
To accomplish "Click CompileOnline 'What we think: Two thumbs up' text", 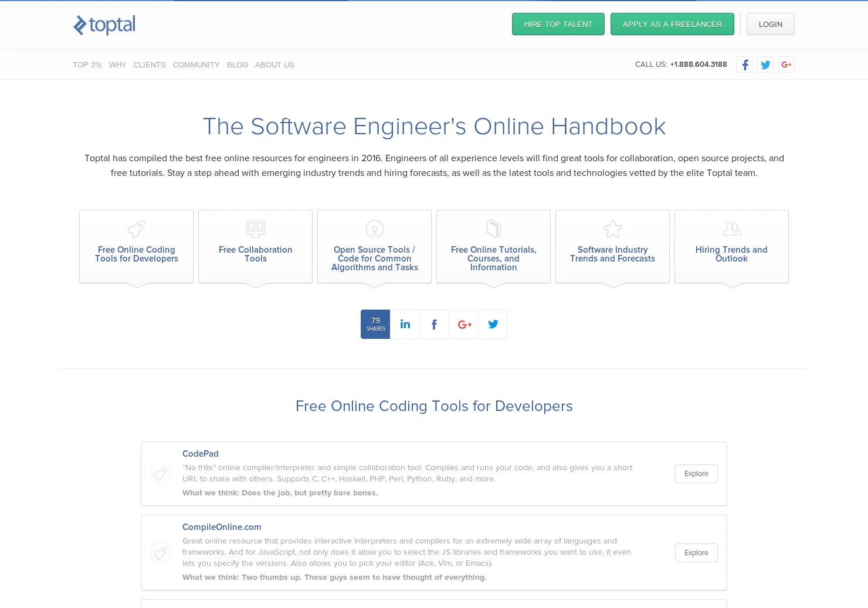I will (x=334, y=578).
